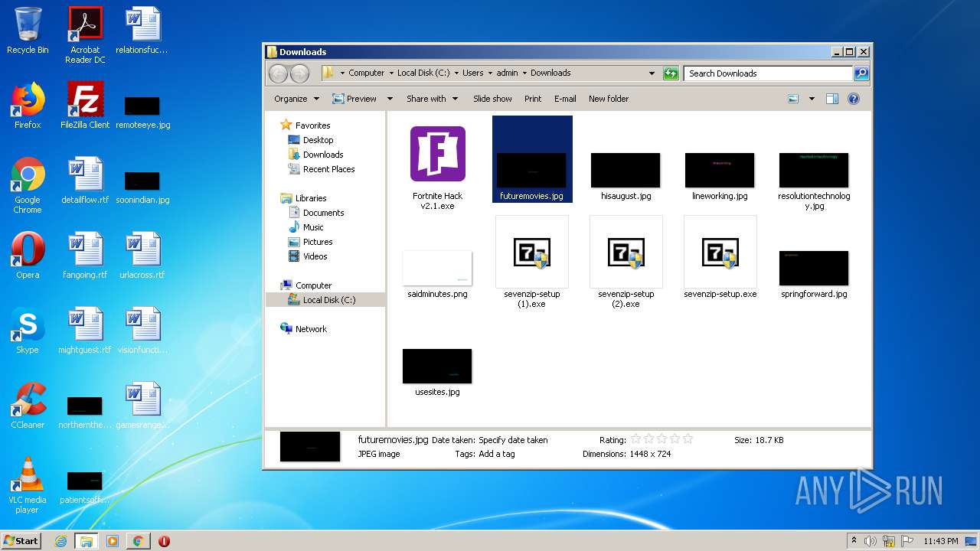Click Slide show in the toolbar

pos(492,99)
